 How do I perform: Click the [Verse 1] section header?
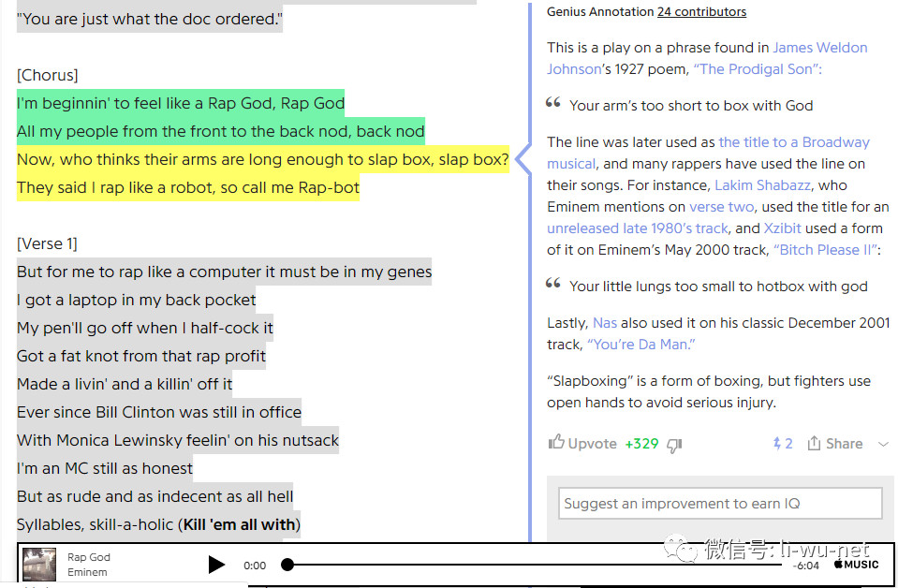(47, 243)
